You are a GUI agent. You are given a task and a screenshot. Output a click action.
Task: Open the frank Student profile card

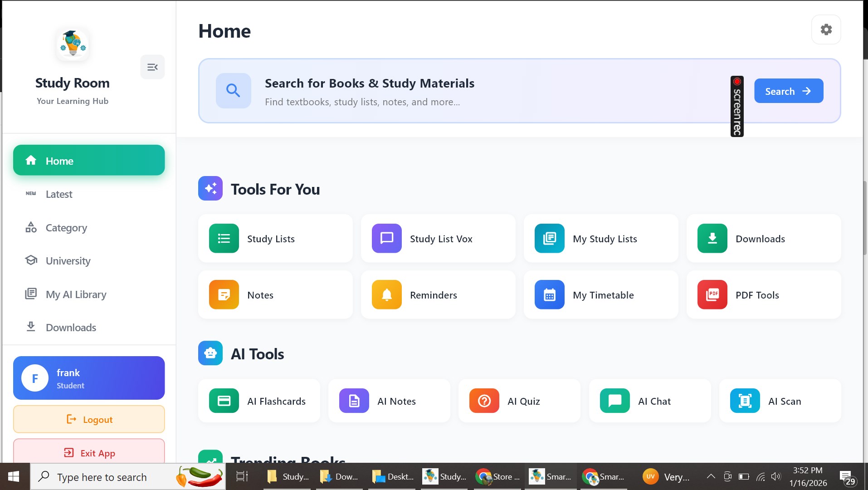[89, 378]
